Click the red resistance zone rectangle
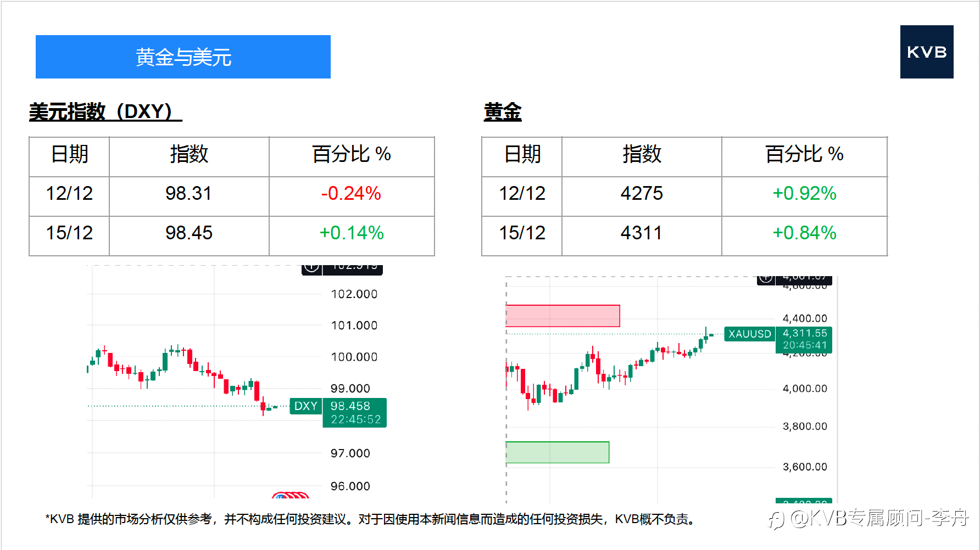The height and width of the screenshot is (550, 980). point(563,316)
